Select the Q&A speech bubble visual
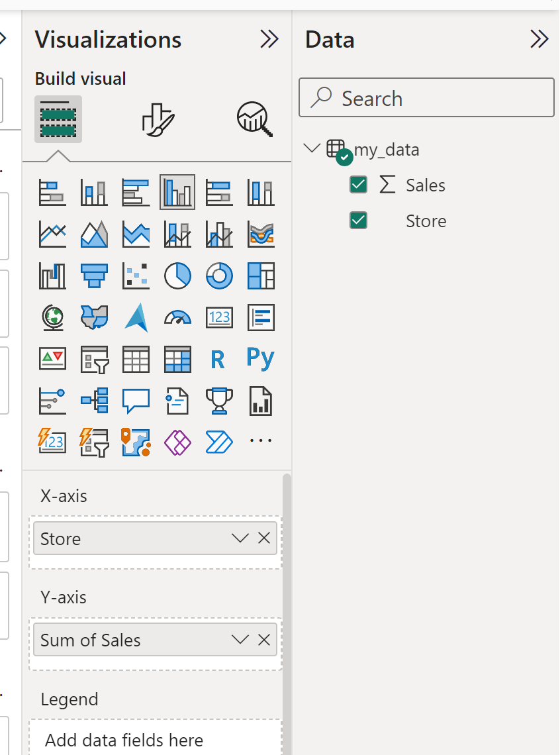 (x=136, y=401)
